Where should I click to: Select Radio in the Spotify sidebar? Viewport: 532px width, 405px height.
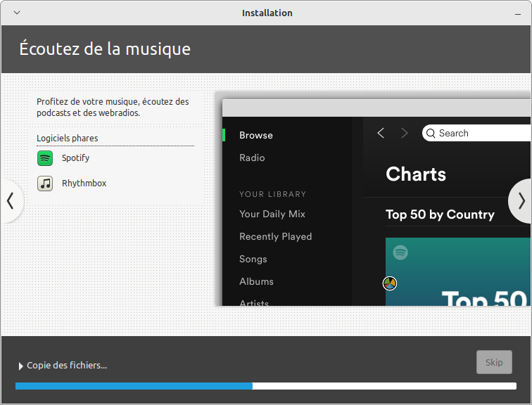(x=252, y=157)
